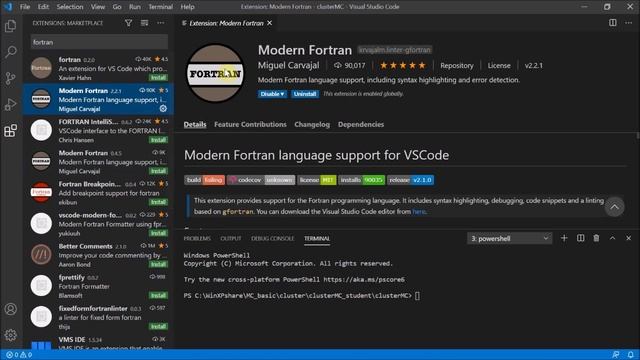Kill the terminal with trash icon
The image size is (640, 360).
(596, 238)
